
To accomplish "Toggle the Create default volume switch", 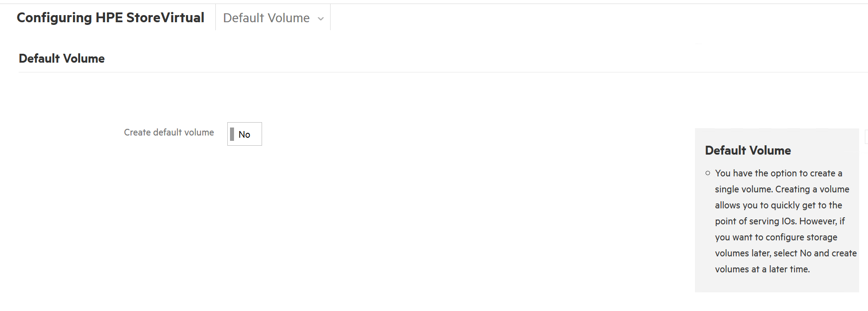I will [244, 134].
